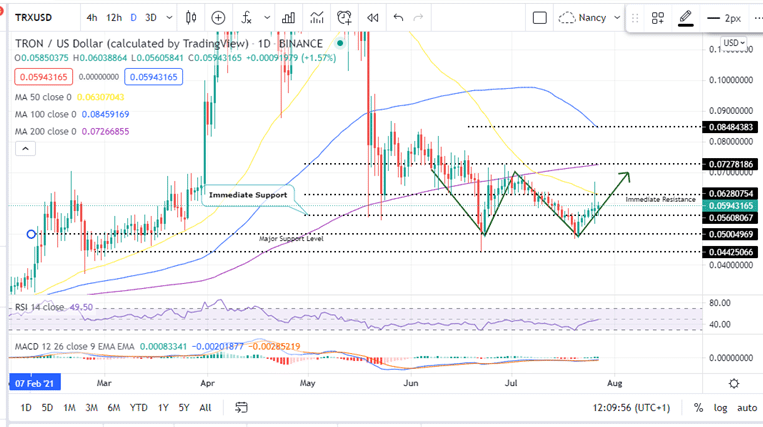
Task: Click the 0.04425066 price level label
Action: (x=731, y=252)
